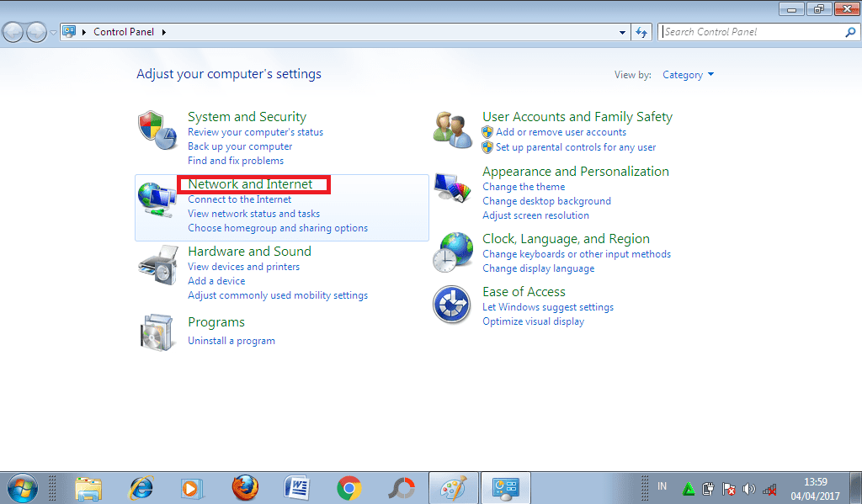This screenshot has height=504, width=862.
Task: Open System and Security
Action: (x=247, y=117)
